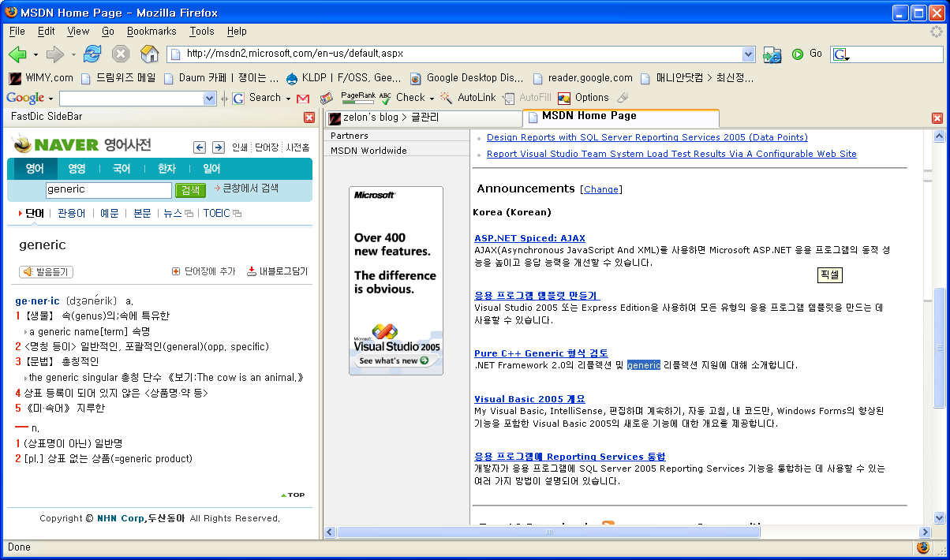950x560 pixels.
Task: Open the KLDP bookmark
Action: 344,78
